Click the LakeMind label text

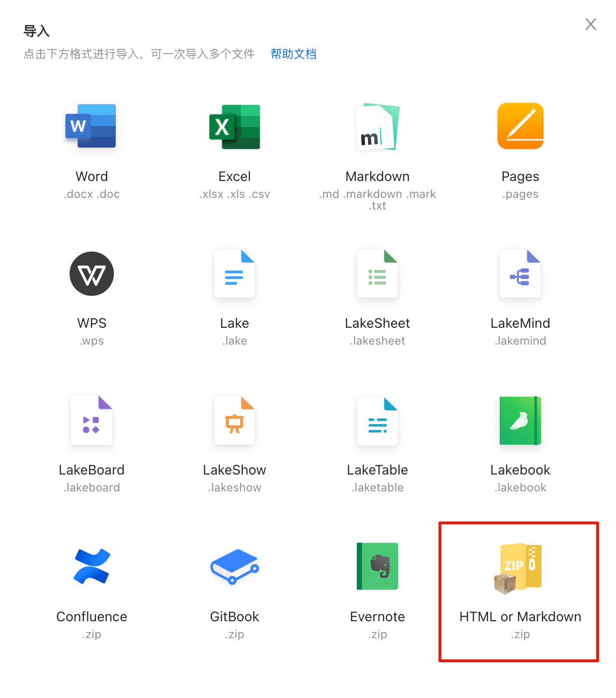(x=520, y=323)
